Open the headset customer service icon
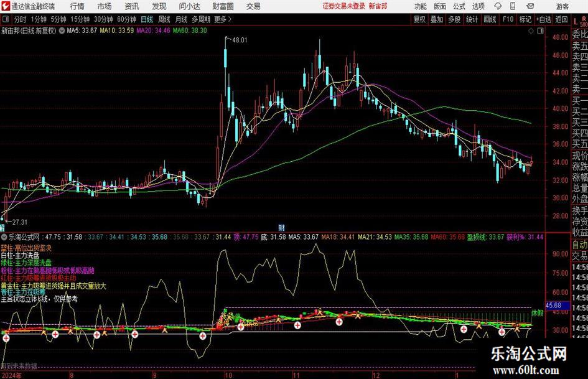 click(x=498, y=6)
